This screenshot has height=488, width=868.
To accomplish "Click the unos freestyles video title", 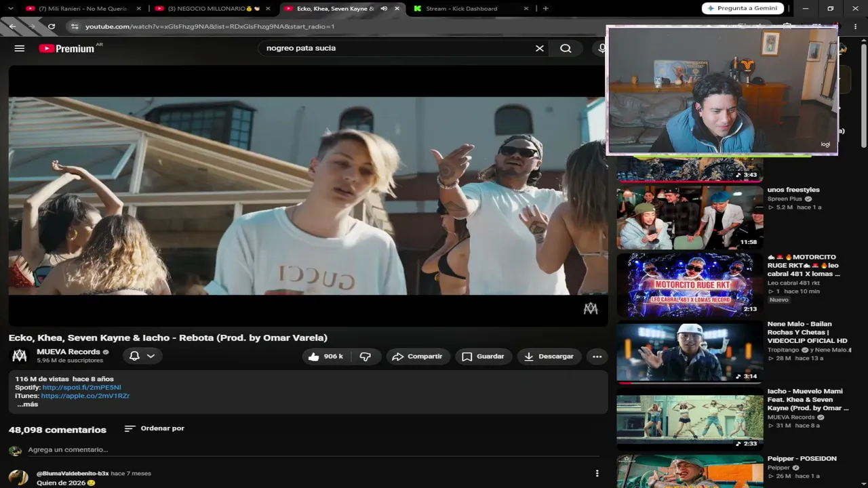I will [793, 190].
